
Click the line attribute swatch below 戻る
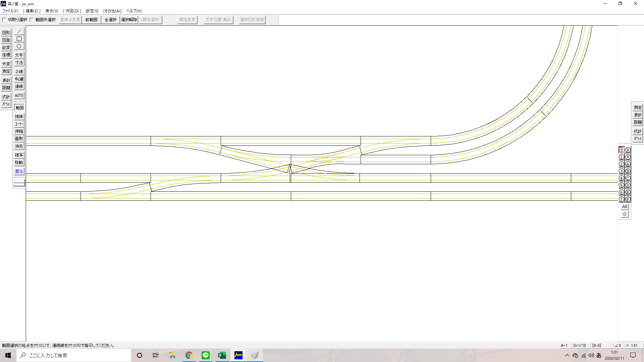tap(19, 183)
